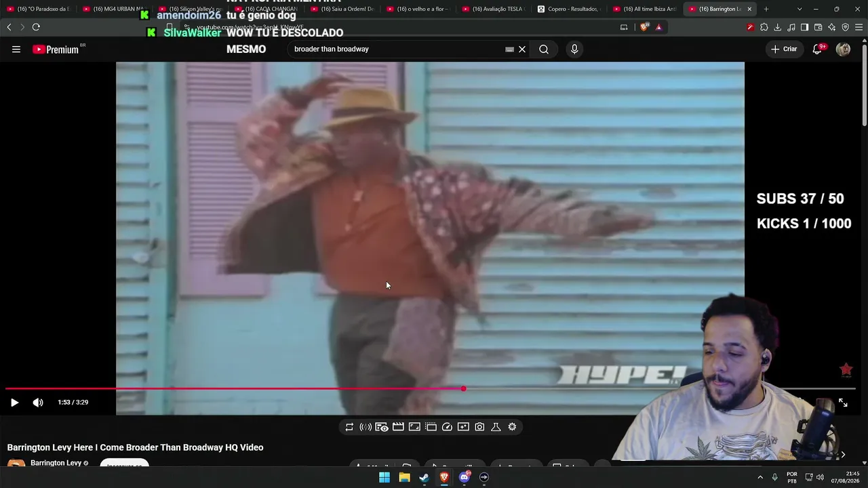Image resolution: width=868 pixels, height=488 pixels.
Task: Switch to the 'o velho e a flor' tab
Action: 418,9
